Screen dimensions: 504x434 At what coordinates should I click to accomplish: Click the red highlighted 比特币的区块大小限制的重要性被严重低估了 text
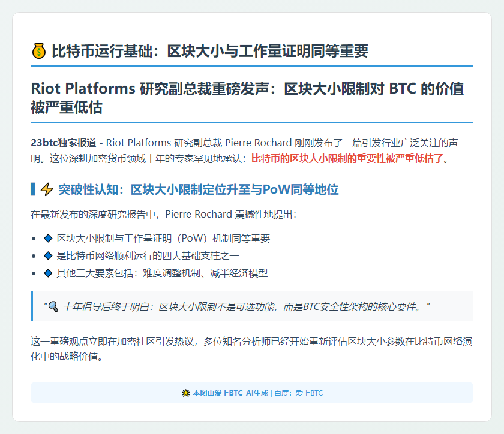347,158
